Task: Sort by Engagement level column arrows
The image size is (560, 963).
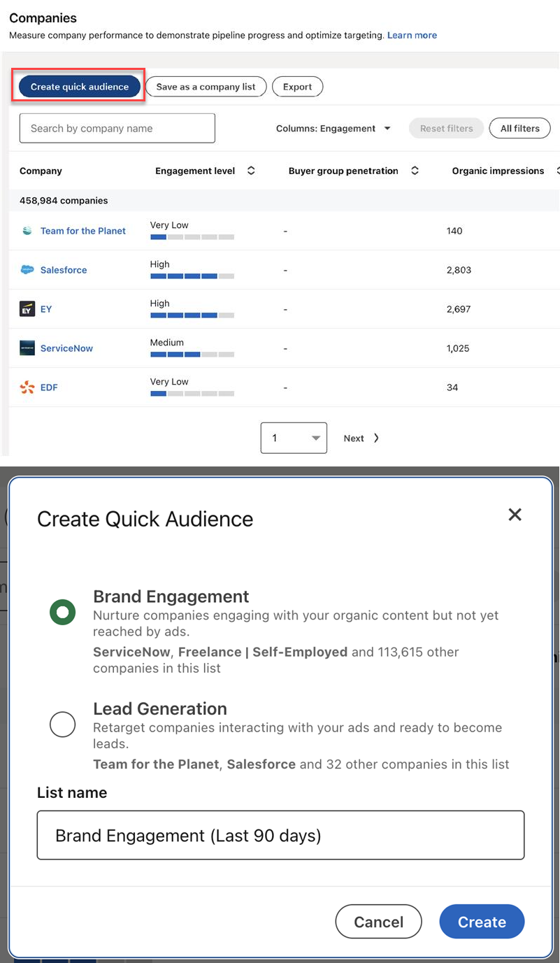Action: click(251, 171)
